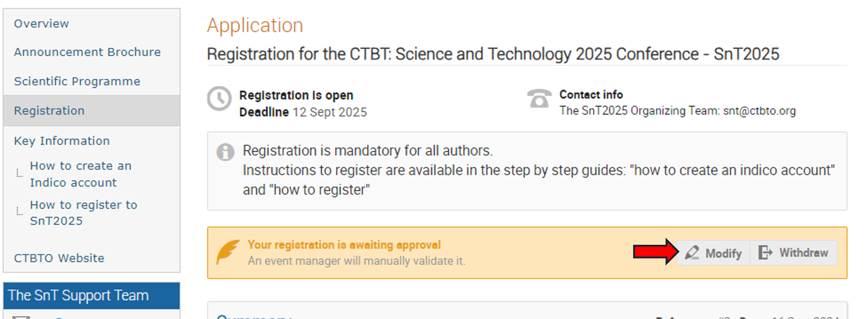Click the Modify registration button

click(x=713, y=253)
